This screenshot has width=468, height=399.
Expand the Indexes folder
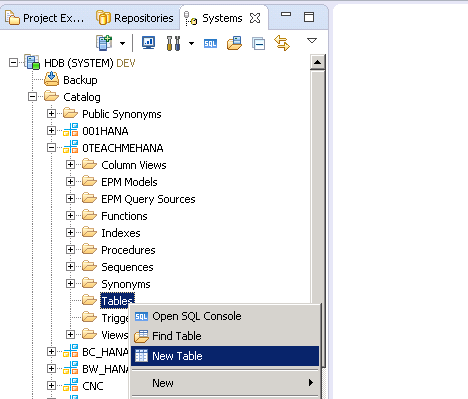tap(70, 233)
